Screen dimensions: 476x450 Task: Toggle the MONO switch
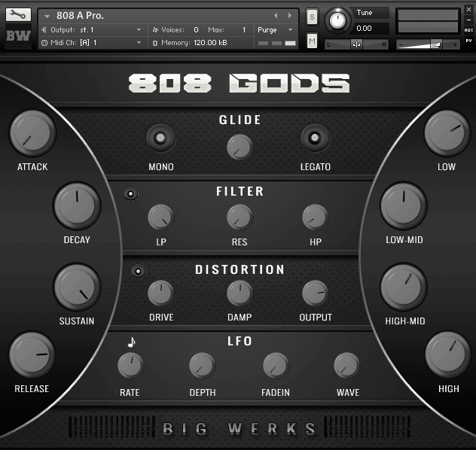click(160, 138)
